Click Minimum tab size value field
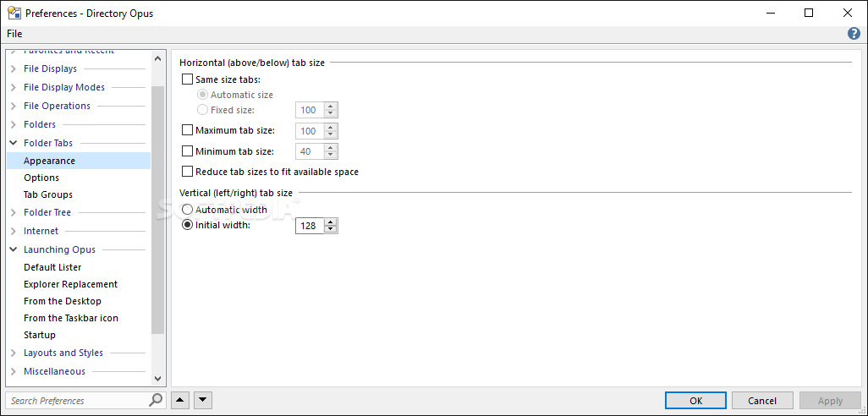Image resolution: width=868 pixels, height=416 pixels. click(310, 151)
